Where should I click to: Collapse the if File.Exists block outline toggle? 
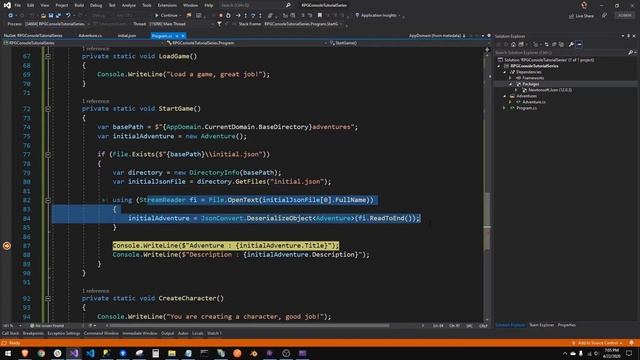coord(48,155)
